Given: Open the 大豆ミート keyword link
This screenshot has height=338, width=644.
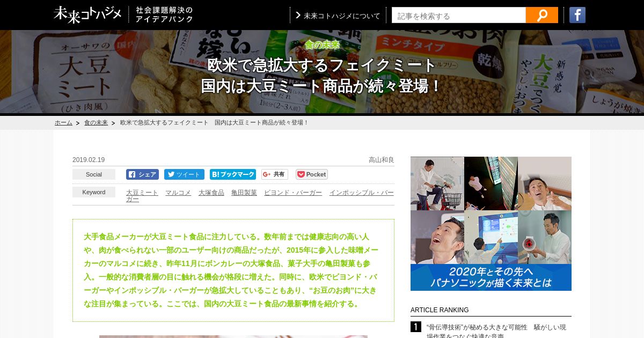Looking at the screenshot, I should point(142,193).
